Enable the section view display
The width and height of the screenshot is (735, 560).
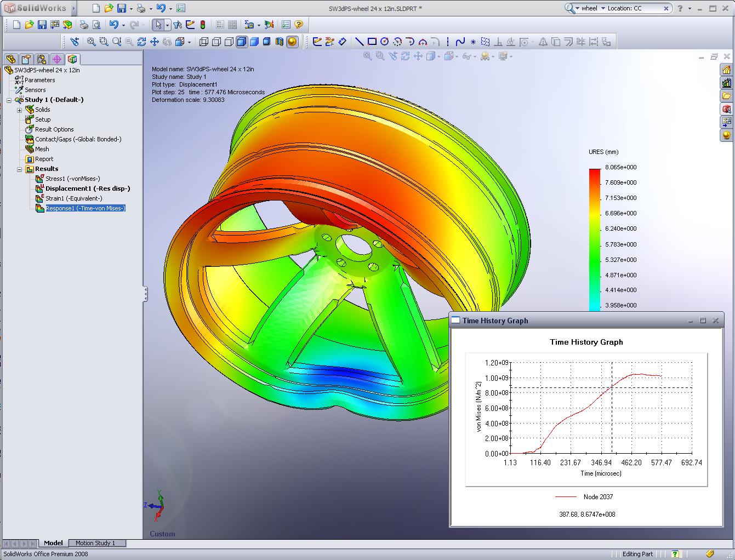280,41
